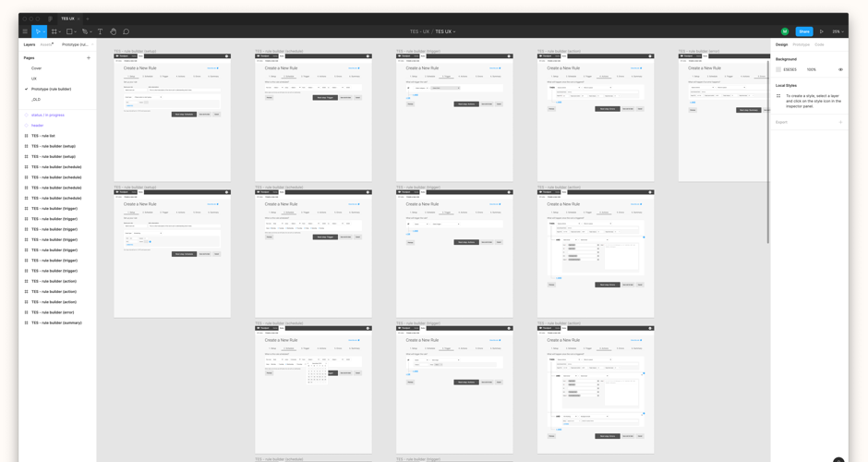Screen dimensions: 868x462
Task: Open the Figma main menu hamburger icon
Action: [25, 31]
